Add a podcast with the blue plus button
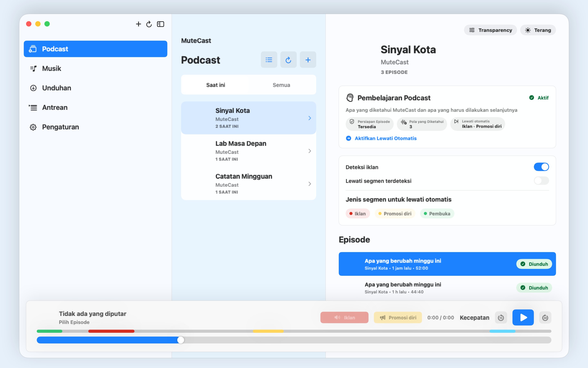The height and width of the screenshot is (368, 588). click(308, 60)
